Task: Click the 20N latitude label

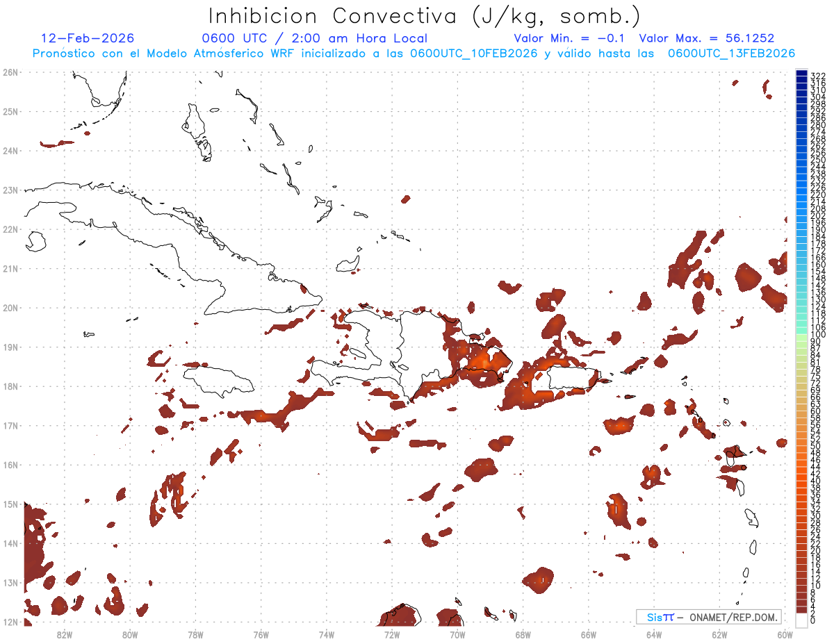Action: pos(10,308)
